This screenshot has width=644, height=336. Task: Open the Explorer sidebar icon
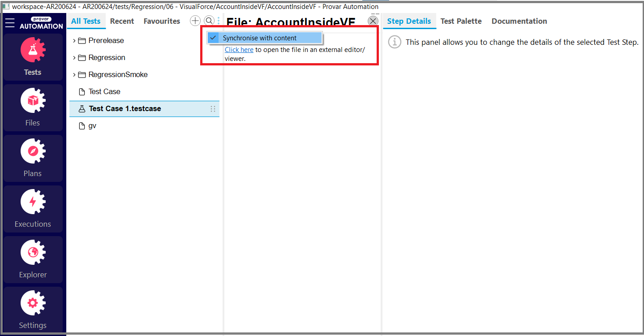[x=33, y=260]
